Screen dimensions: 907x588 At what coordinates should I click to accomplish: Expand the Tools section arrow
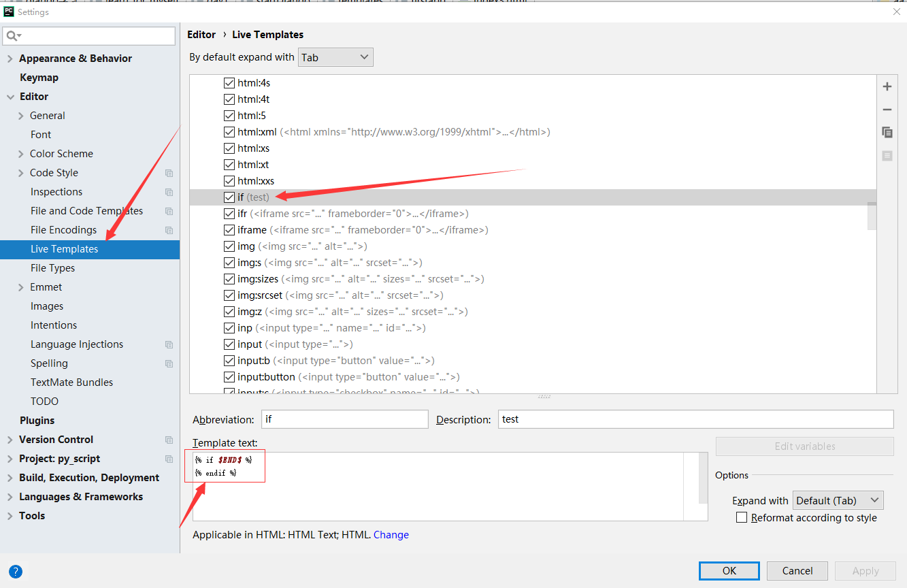(10, 516)
